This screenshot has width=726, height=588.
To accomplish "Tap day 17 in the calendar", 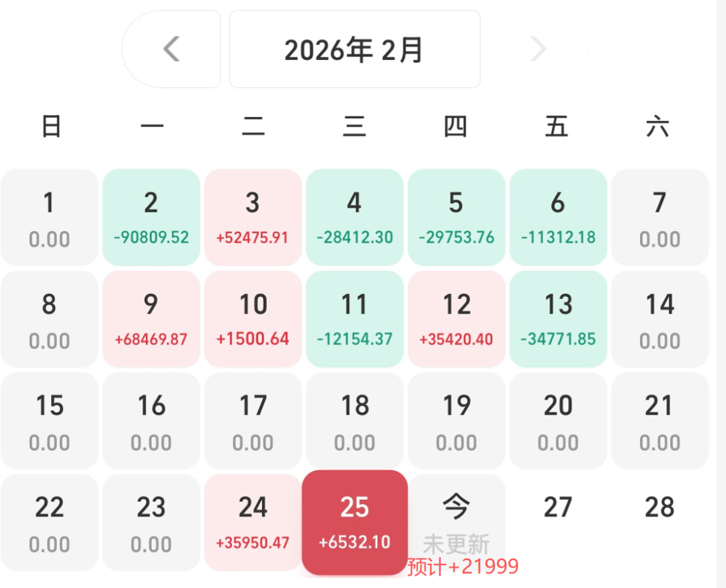I will point(253,421).
